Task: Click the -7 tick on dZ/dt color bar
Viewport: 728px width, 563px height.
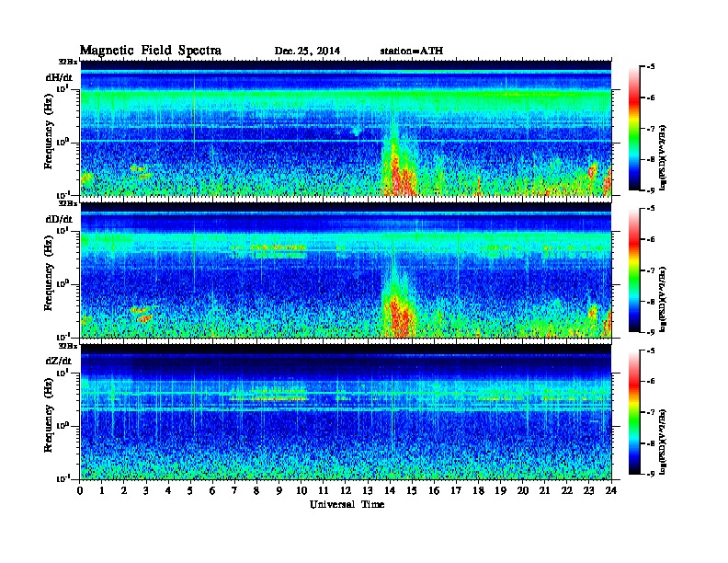Action: click(x=651, y=412)
